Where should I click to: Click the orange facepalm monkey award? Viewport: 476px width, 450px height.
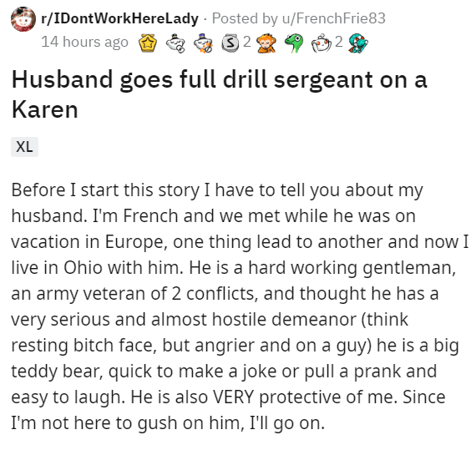pyautogui.click(x=266, y=43)
